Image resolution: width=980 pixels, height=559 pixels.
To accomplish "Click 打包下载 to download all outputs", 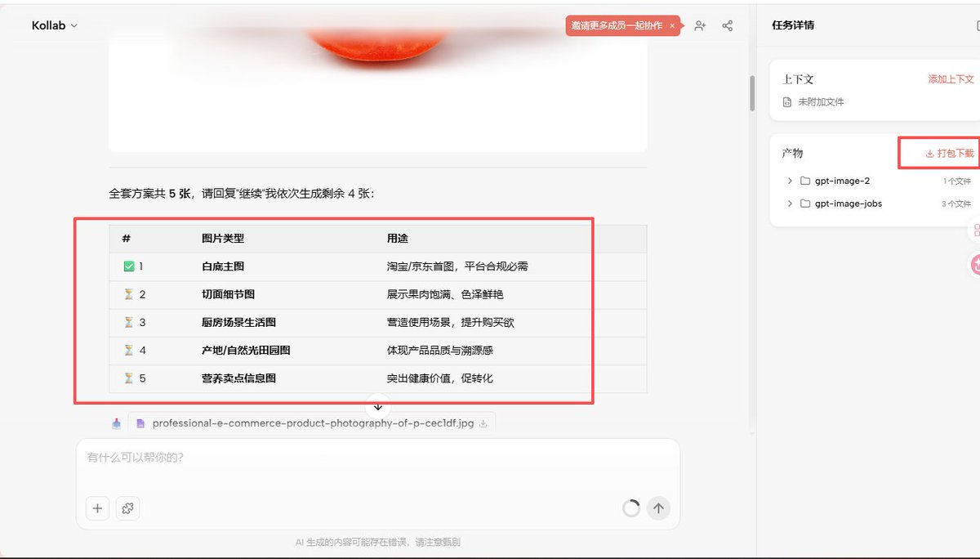I will click(950, 153).
